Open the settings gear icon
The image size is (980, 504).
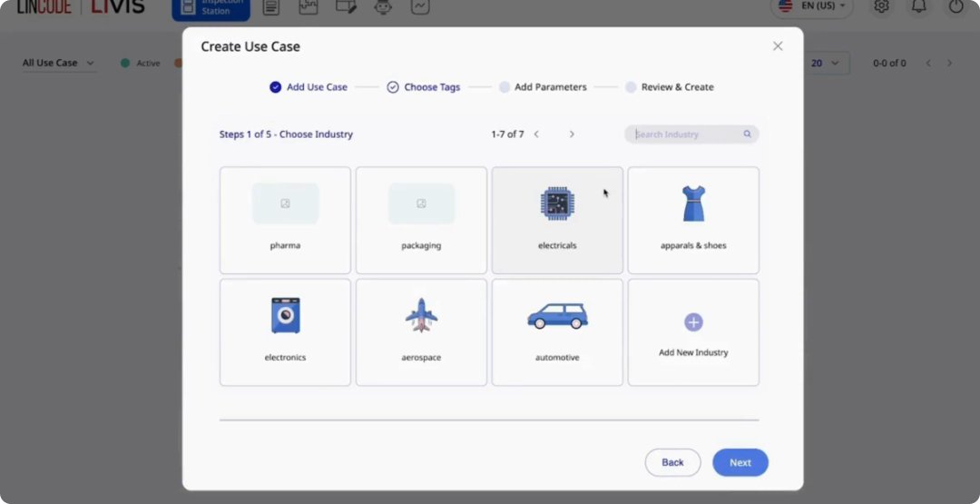click(881, 6)
